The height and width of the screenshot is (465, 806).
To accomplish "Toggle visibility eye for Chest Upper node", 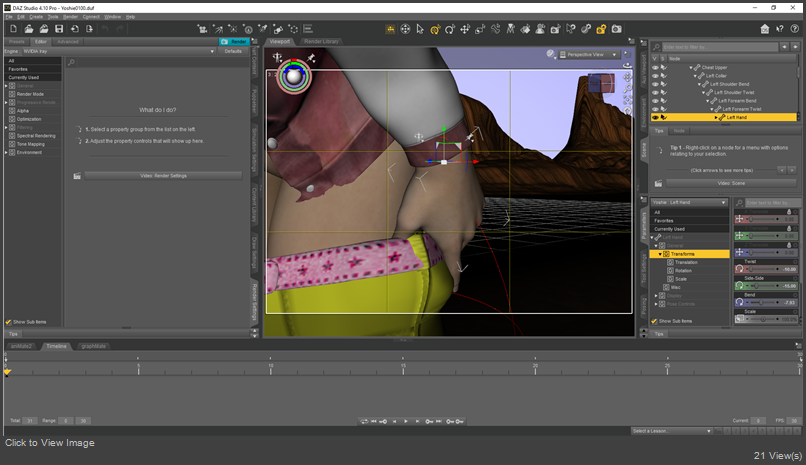I will [x=655, y=67].
